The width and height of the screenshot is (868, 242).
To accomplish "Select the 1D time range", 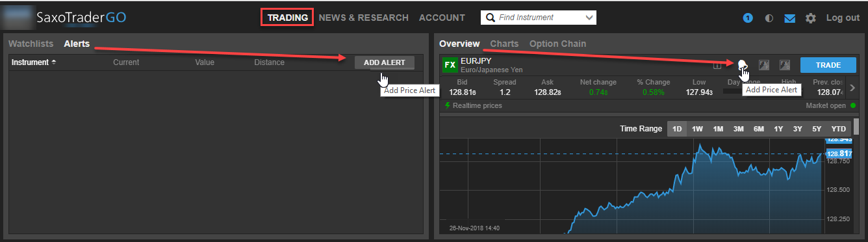I will [677, 129].
